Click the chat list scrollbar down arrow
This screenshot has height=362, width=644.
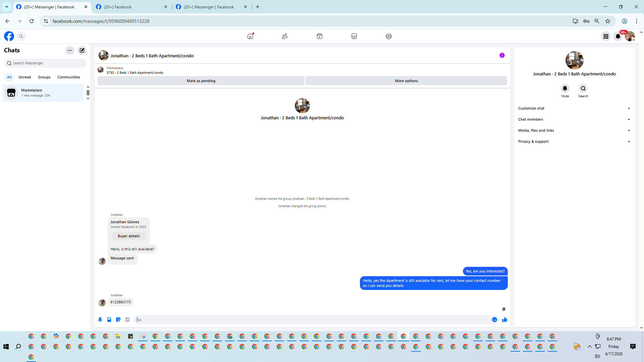click(88, 99)
